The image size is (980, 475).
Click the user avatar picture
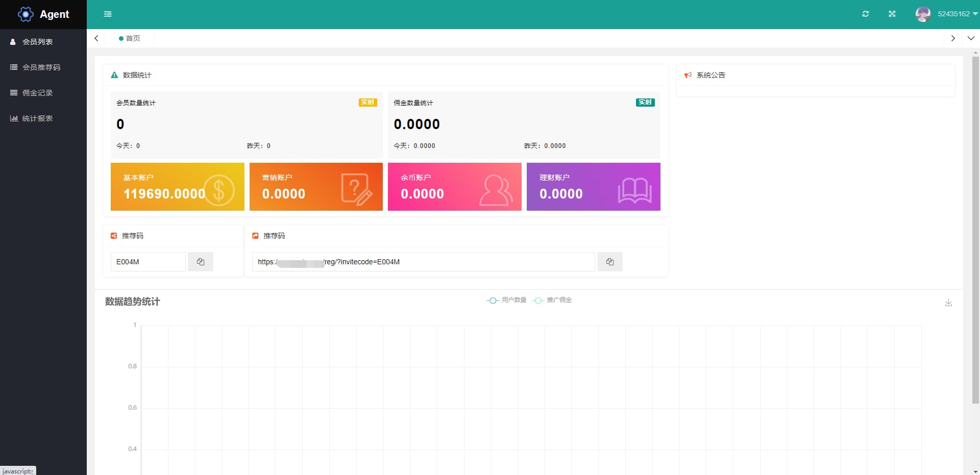(x=923, y=14)
